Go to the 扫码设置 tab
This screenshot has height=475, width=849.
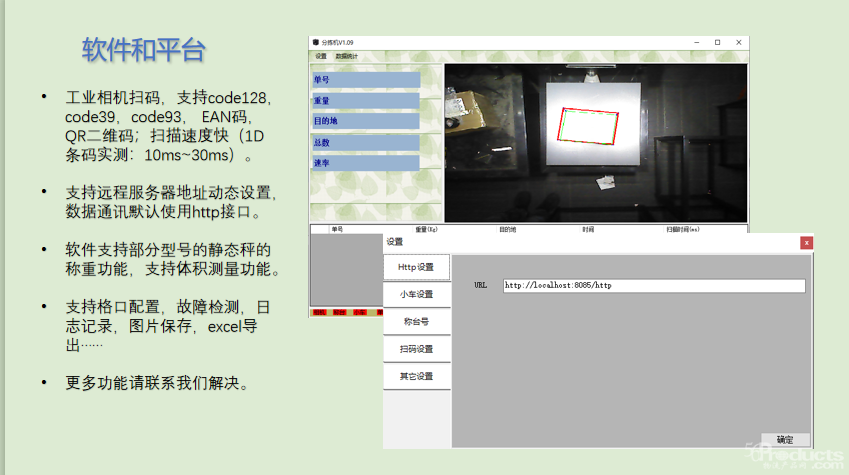416,349
